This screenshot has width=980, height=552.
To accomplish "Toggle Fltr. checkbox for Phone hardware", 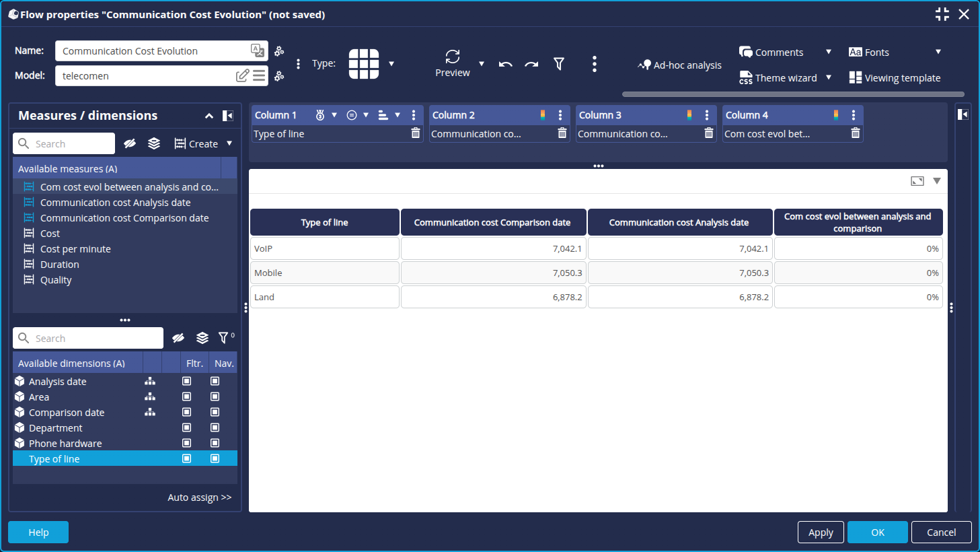I will point(187,443).
